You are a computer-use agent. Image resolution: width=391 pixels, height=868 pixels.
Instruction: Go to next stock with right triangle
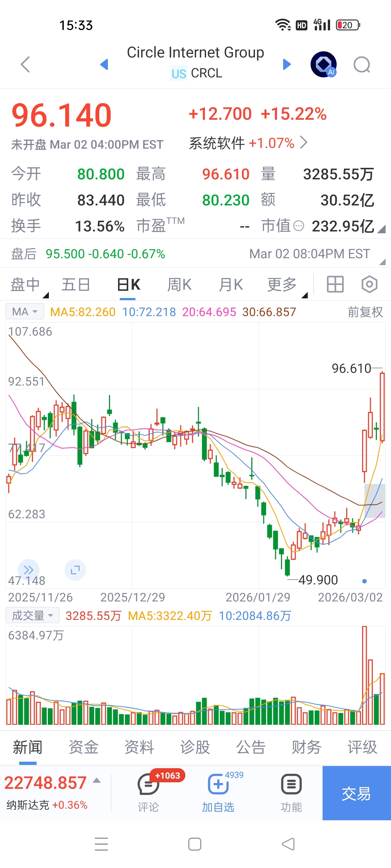(x=287, y=64)
